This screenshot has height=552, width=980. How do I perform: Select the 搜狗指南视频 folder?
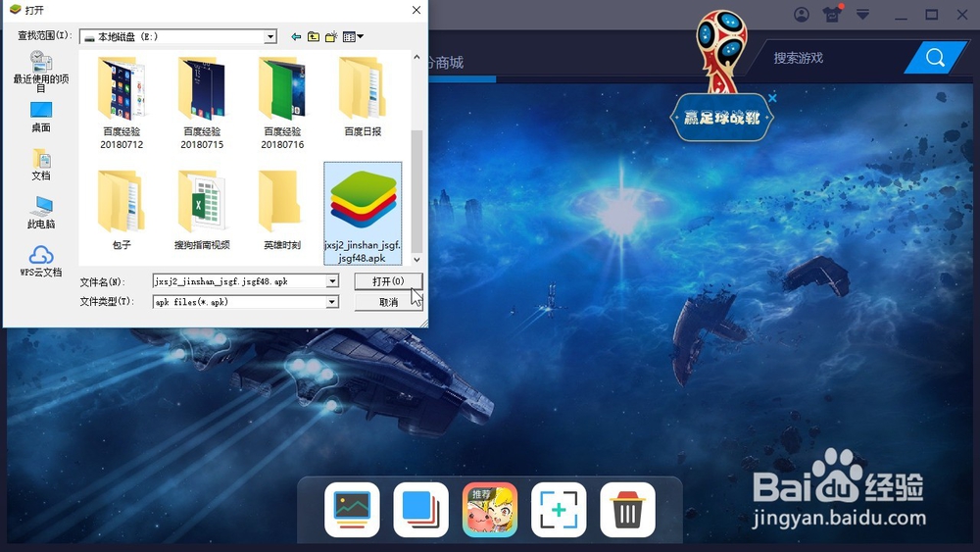tap(202, 210)
